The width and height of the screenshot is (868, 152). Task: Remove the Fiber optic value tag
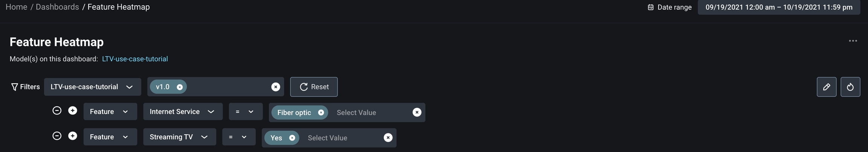[x=321, y=112]
